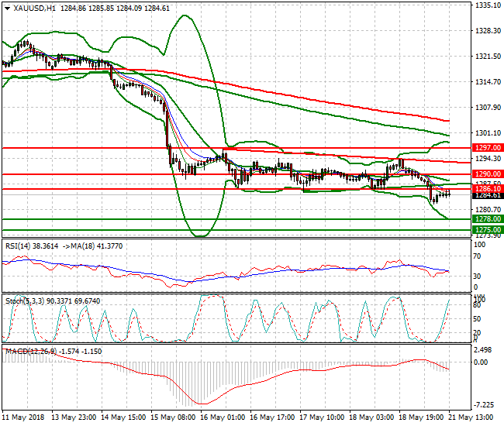
Task: Select the RSI scale level 30
Action: pos(477,276)
